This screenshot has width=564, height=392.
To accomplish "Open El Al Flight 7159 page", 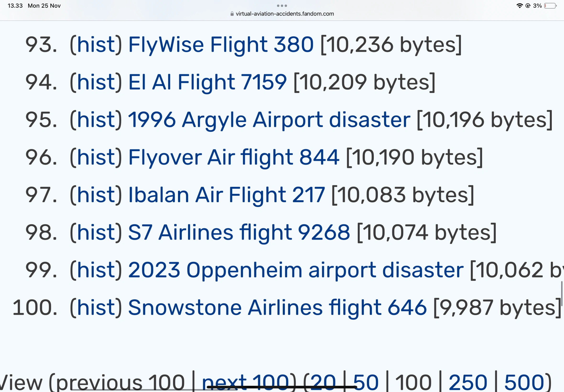I will click(207, 82).
